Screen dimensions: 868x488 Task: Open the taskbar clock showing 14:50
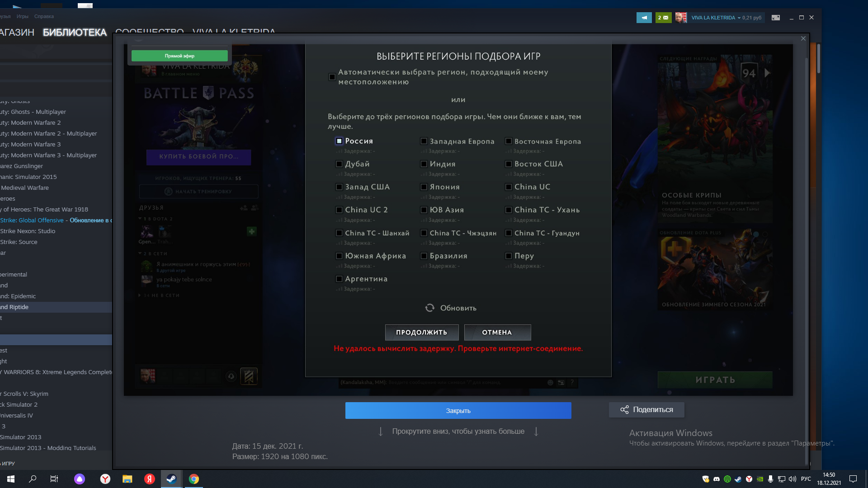[x=829, y=479]
